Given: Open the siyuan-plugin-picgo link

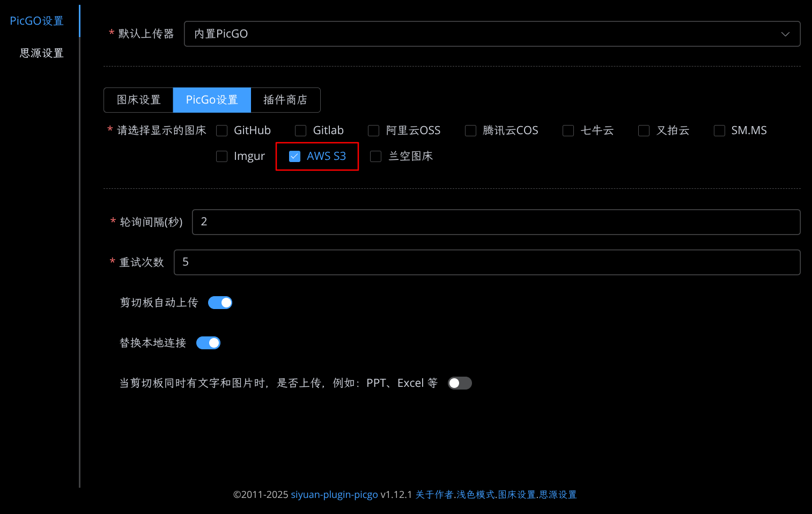Looking at the screenshot, I should pos(335,495).
